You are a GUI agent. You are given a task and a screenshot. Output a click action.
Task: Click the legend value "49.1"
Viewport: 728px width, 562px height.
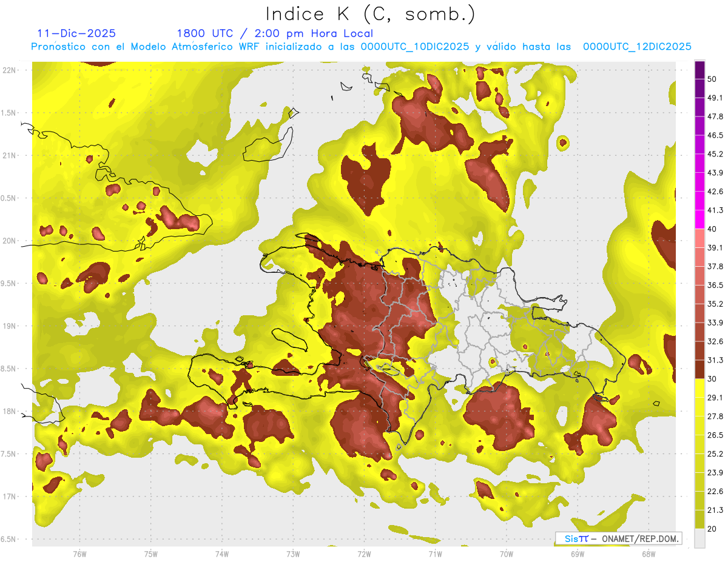point(715,98)
